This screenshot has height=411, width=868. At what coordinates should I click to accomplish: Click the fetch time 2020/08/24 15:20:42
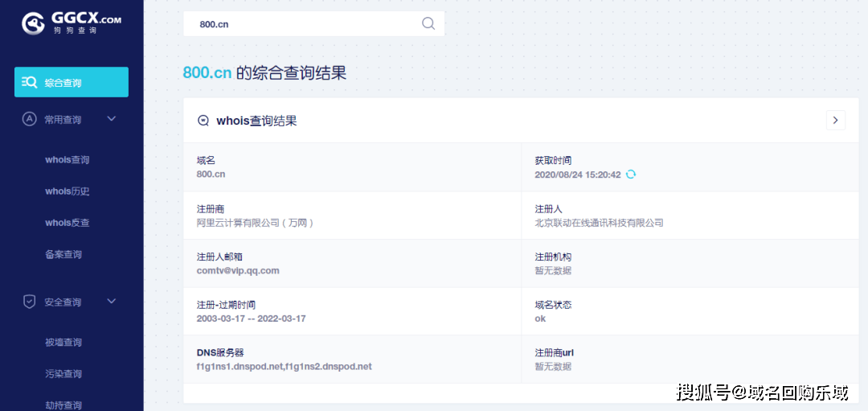click(x=578, y=175)
